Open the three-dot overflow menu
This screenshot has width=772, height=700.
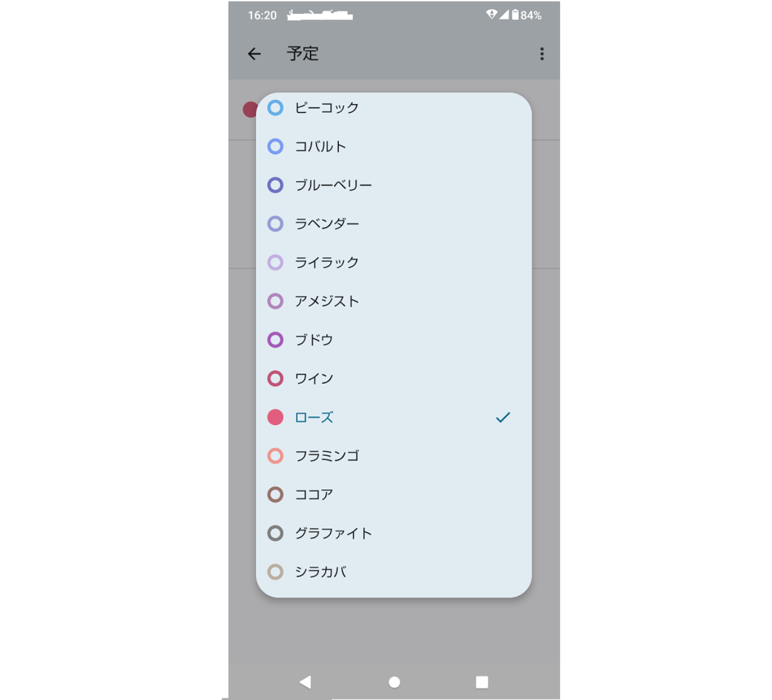(542, 54)
